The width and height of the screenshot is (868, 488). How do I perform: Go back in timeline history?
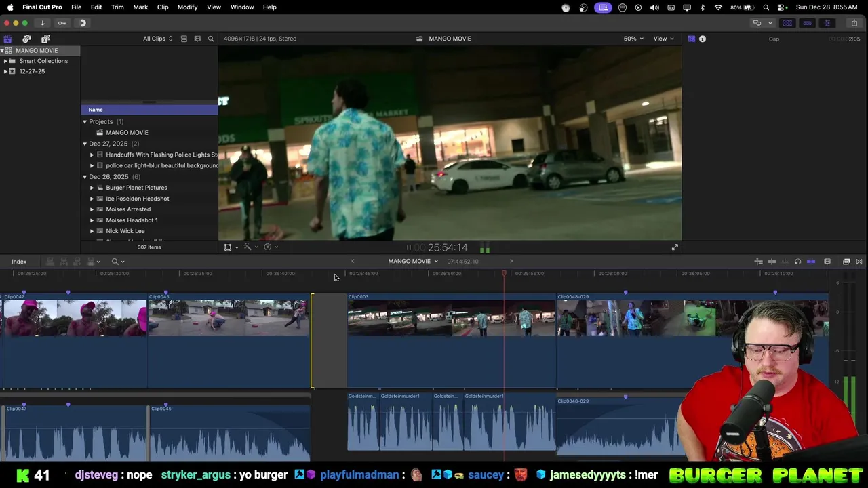[353, 261]
